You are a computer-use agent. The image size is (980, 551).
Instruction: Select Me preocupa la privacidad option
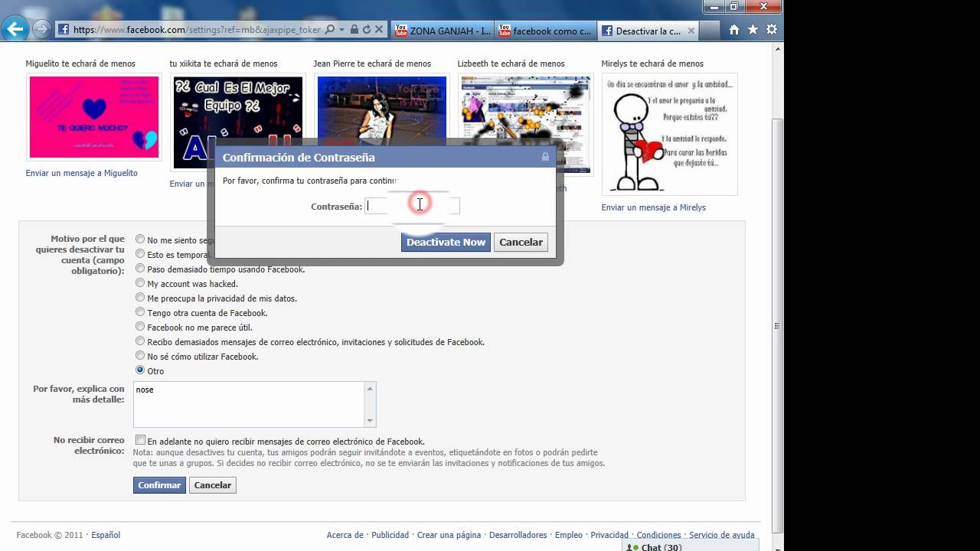pos(140,298)
